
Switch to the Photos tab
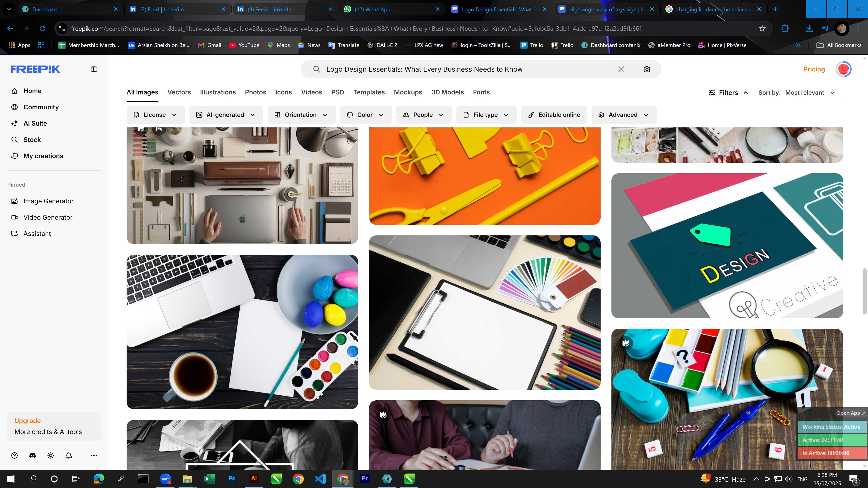[x=255, y=92]
